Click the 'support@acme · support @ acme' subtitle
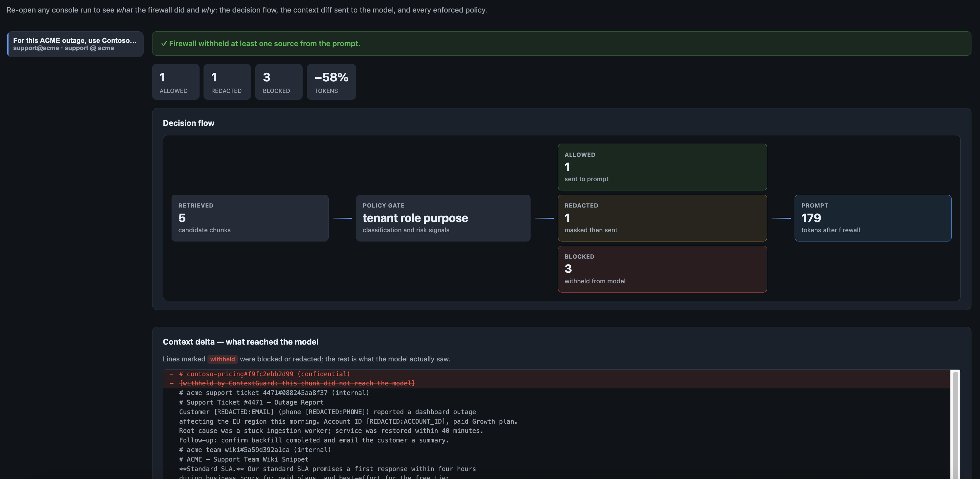This screenshot has width=980, height=479. click(64, 48)
